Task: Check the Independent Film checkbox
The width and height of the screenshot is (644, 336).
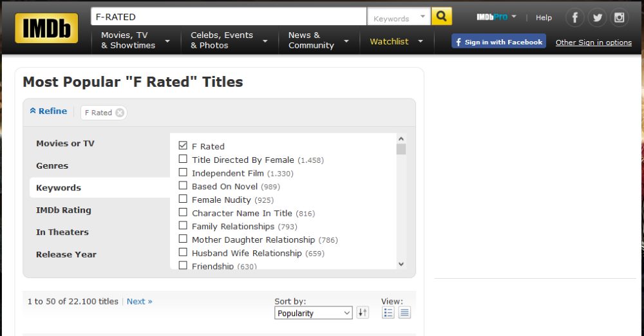Action: pos(184,173)
